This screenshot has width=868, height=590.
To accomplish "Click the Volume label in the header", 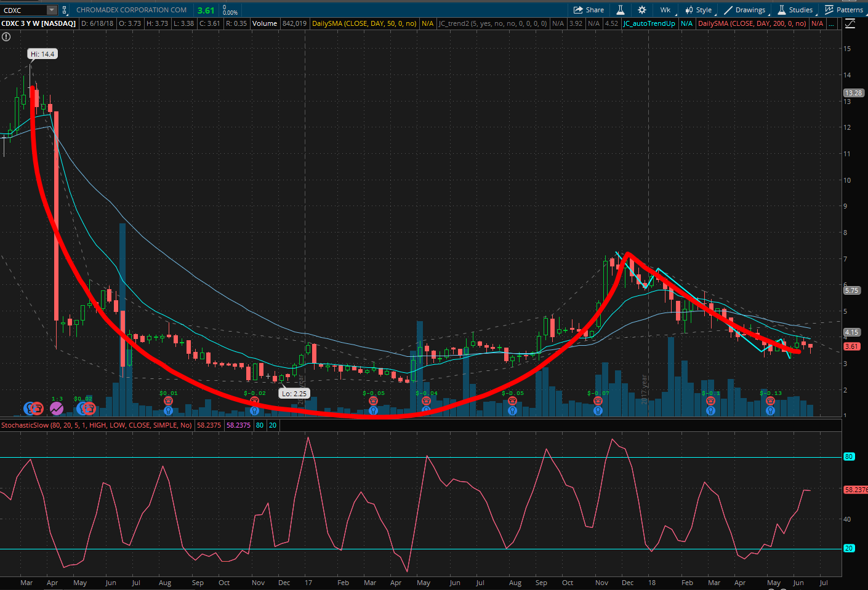I will 265,23.
